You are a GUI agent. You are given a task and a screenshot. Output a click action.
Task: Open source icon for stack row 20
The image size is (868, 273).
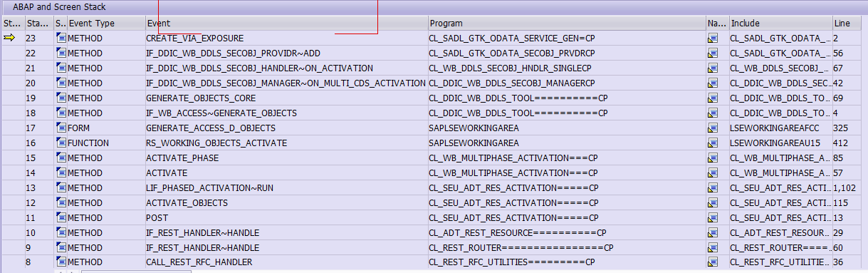[61, 83]
